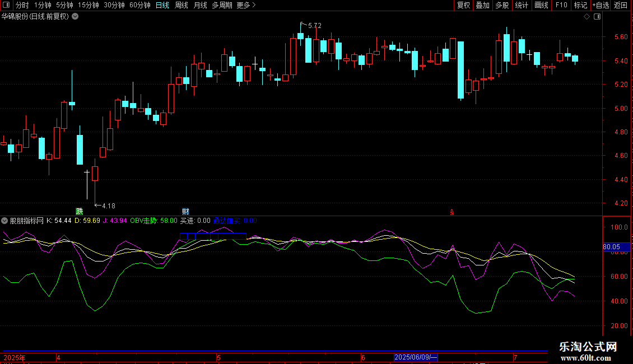Click the 4.20 price axis label
This screenshot has width=633, height=364.
point(621,203)
